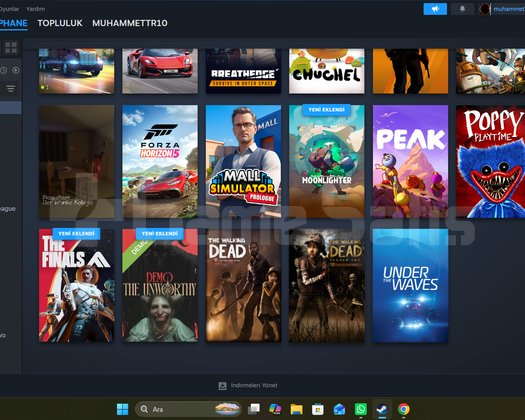
Task: Open the notifications bell
Action: (462, 9)
